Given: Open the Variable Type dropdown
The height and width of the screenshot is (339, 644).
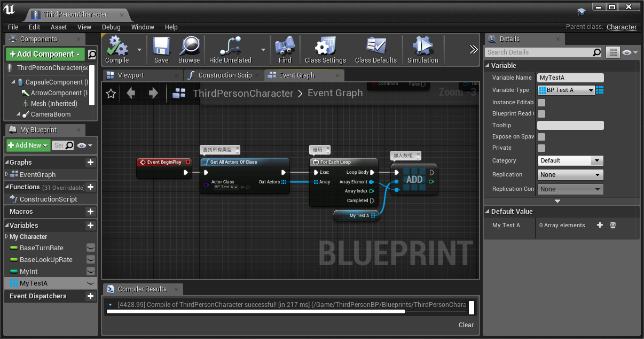Looking at the screenshot, I should pyautogui.click(x=566, y=89).
